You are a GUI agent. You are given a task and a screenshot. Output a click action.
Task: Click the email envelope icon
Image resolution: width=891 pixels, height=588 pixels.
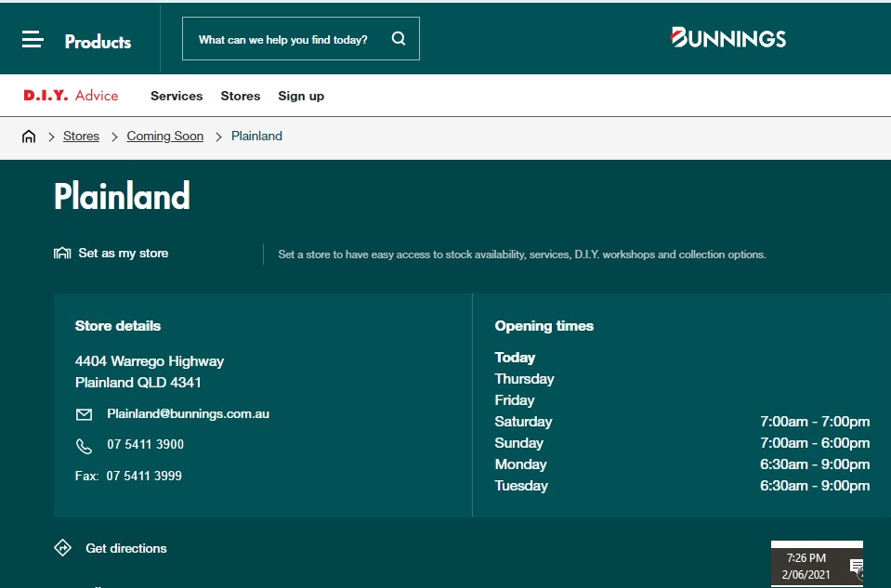pos(85,414)
